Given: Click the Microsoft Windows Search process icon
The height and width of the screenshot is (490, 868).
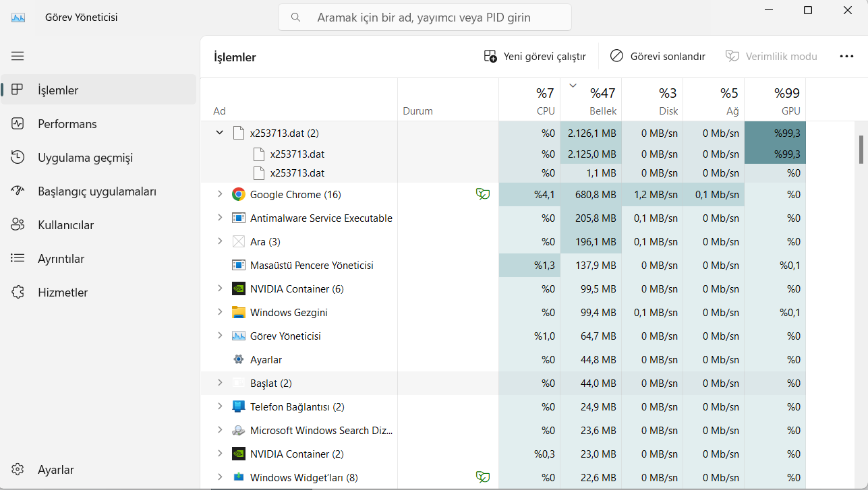Looking at the screenshot, I should 238,431.
